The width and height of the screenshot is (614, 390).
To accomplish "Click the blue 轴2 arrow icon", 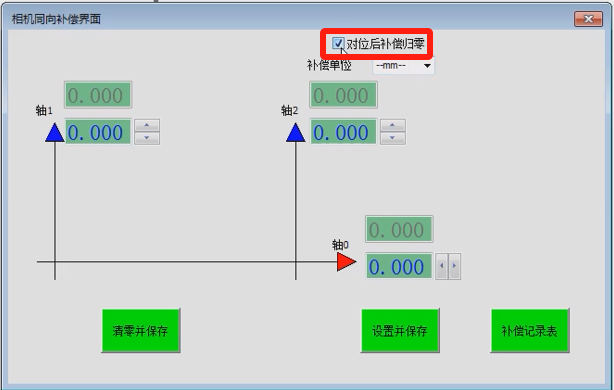I will (x=296, y=132).
